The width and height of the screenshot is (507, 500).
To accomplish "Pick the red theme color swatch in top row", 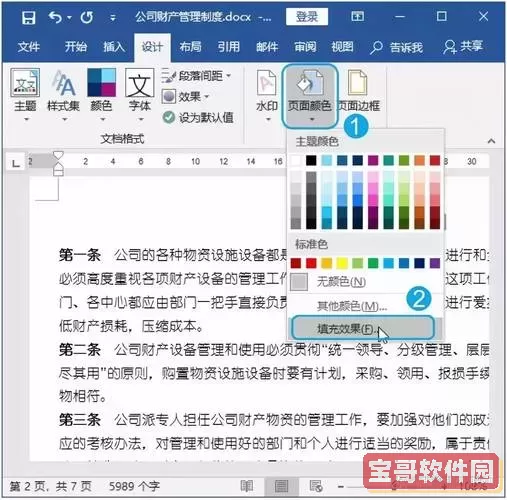I will tap(435, 161).
